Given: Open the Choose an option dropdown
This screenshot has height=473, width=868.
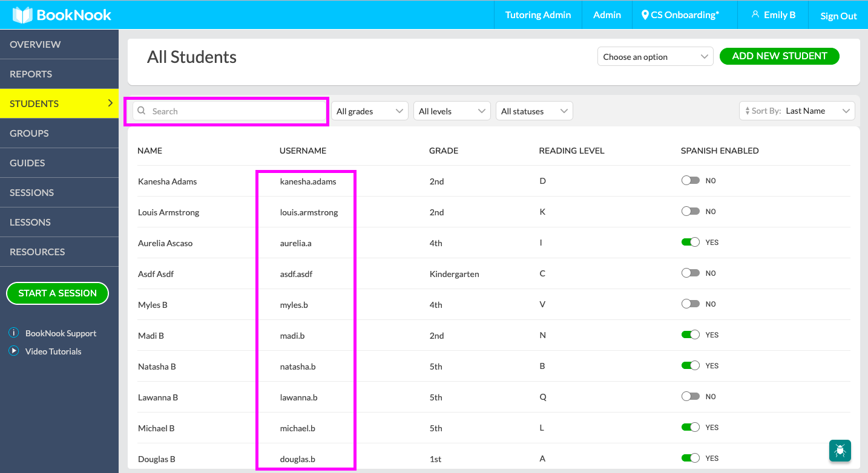Looking at the screenshot, I should click(x=655, y=56).
